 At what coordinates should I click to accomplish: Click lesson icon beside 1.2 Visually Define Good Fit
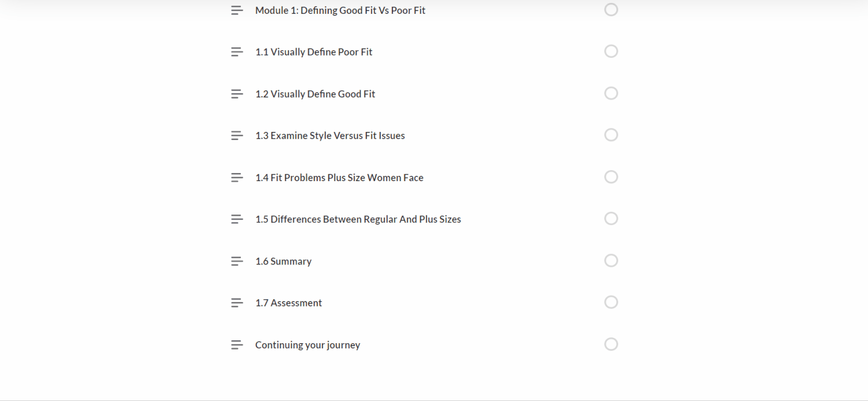tap(237, 94)
